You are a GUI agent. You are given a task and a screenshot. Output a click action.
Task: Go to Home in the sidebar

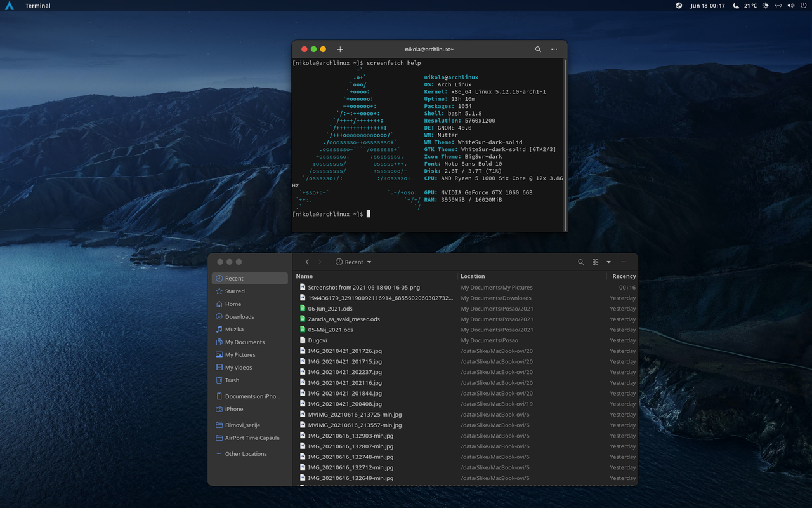tap(250, 304)
